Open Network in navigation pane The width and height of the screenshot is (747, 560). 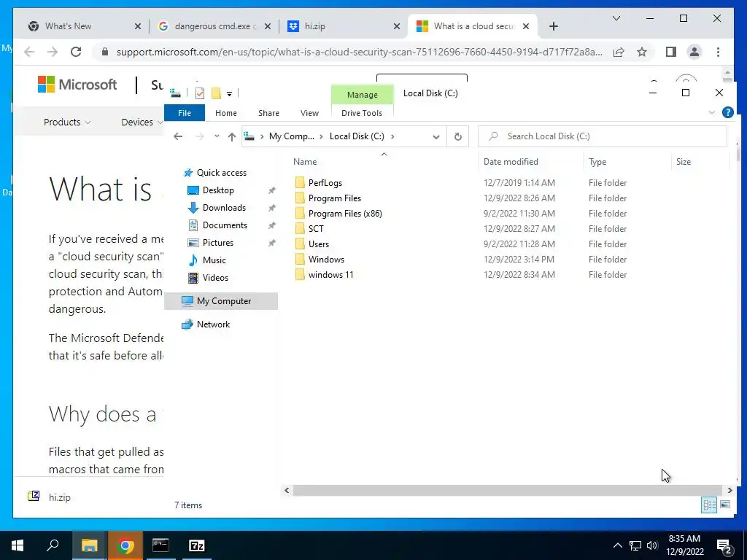(x=213, y=324)
